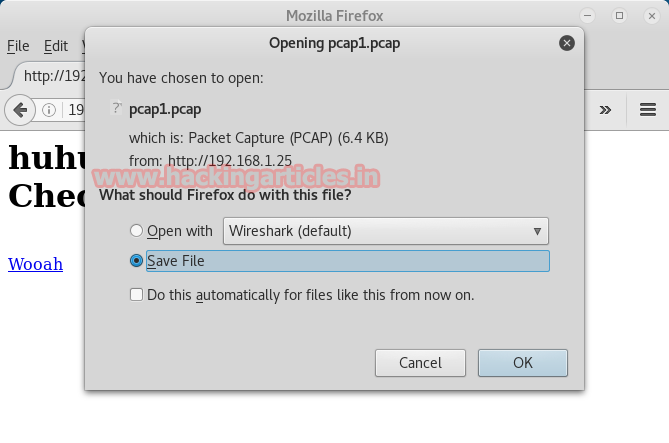Click the pcap1.pcap file type icon
The width and height of the screenshot is (669, 443).
116,108
